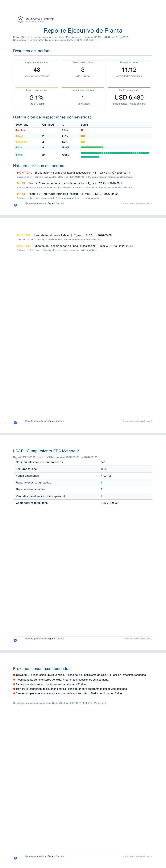Click the yellow dot of MEDIUM Horno de túnel hotspot
The image size is (166, 868).
coord(17,235)
